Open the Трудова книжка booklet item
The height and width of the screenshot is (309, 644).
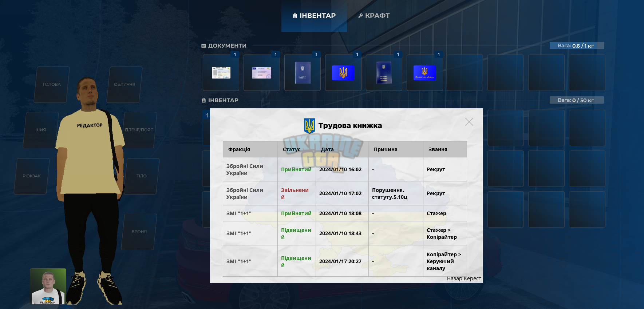303,73
